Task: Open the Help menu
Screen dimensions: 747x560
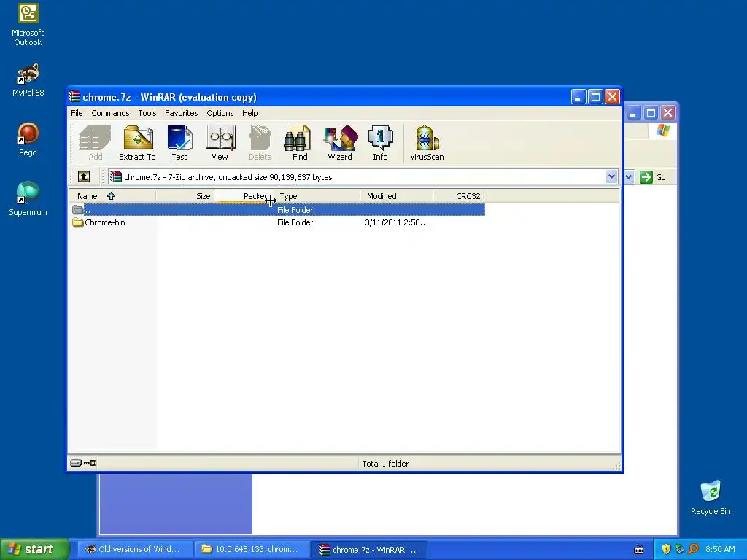Action: [249, 113]
